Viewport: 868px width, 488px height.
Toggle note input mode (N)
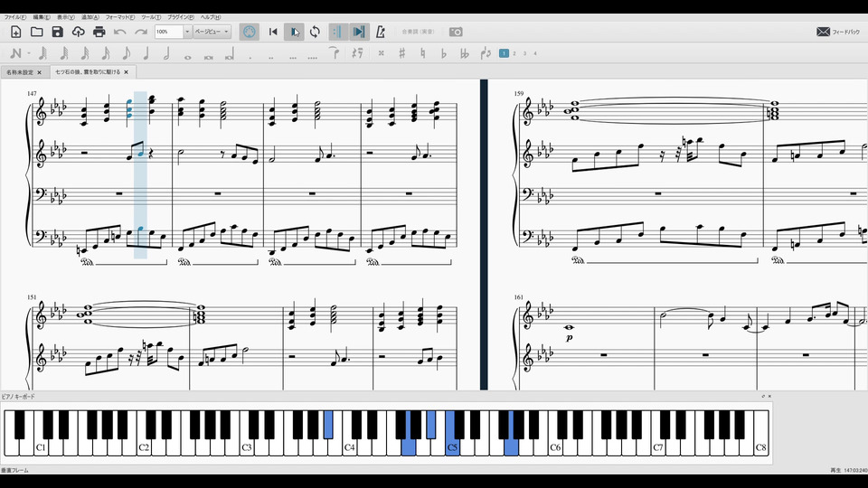click(15, 53)
